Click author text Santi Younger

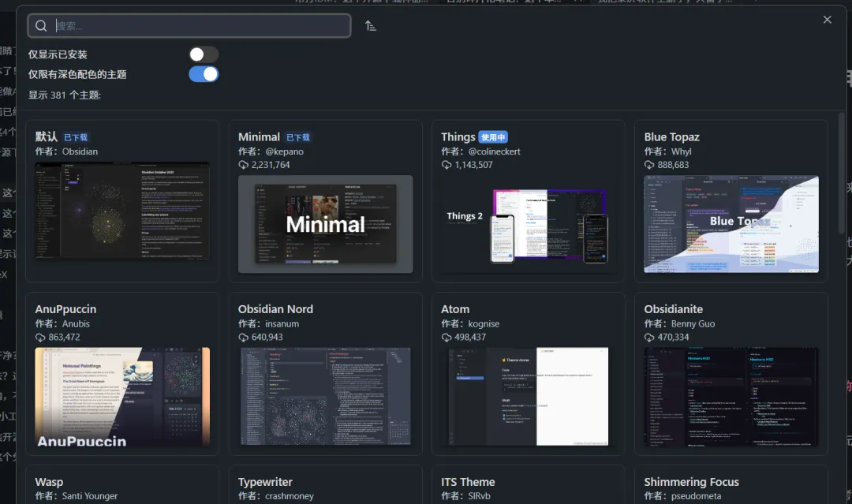point(90,496)
